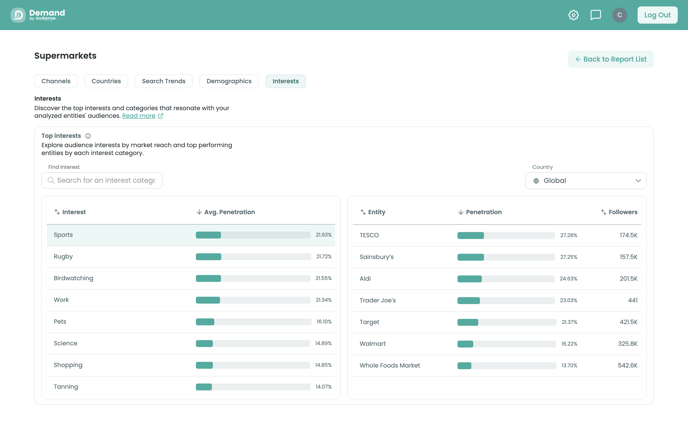Viewport: 688px width, 425px height.
Task: Select the Birdwatching interest row
Action: pos(191,278)
